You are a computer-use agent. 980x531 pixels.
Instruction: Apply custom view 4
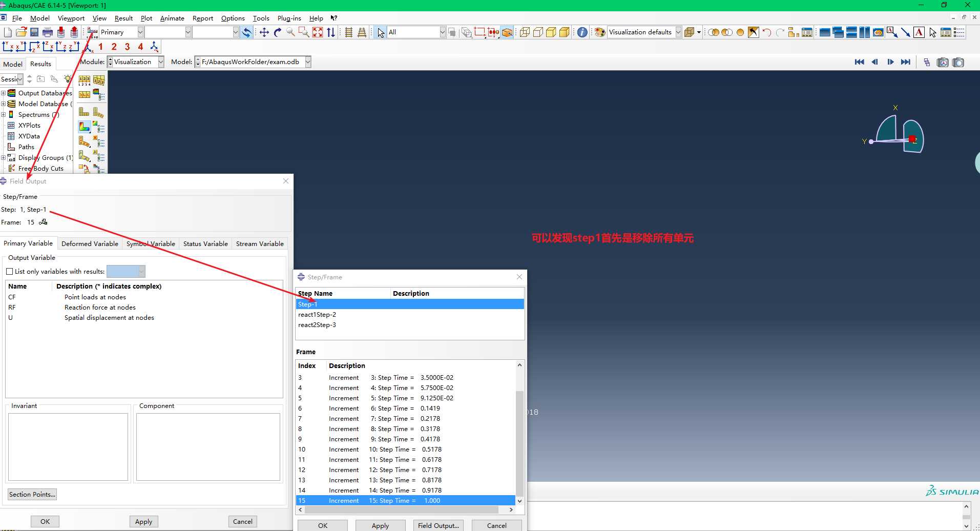coord(140,47)
